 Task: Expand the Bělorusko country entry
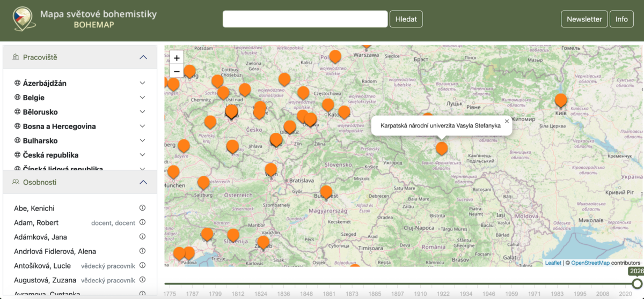[x=142, y=112]
